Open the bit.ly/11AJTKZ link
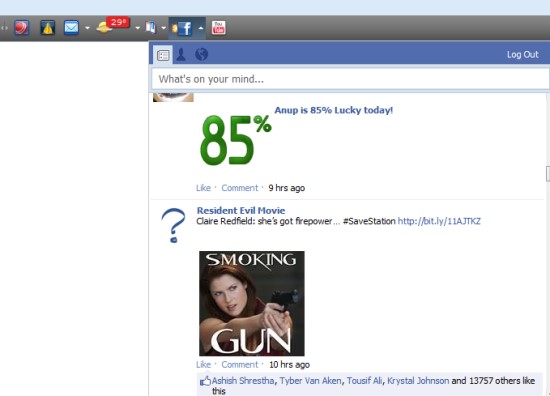The height and width of the screenshot is (396, 550). (x=439, y=221)
